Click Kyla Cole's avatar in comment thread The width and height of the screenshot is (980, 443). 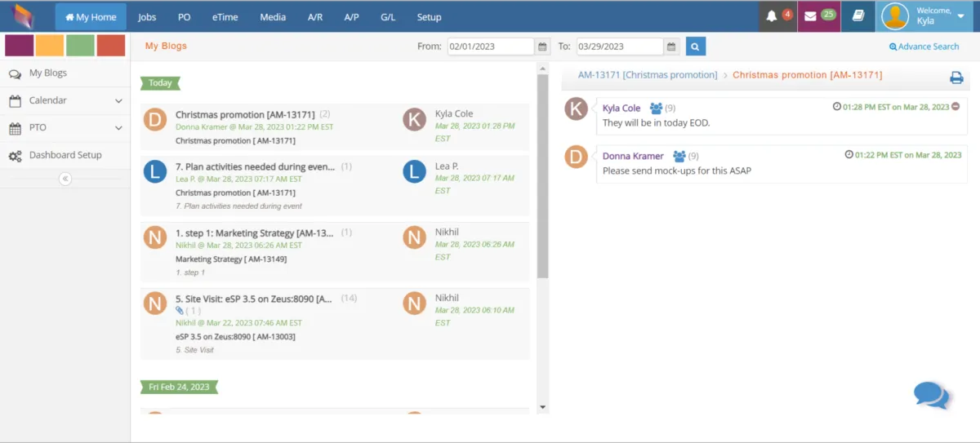pos(577,109)
